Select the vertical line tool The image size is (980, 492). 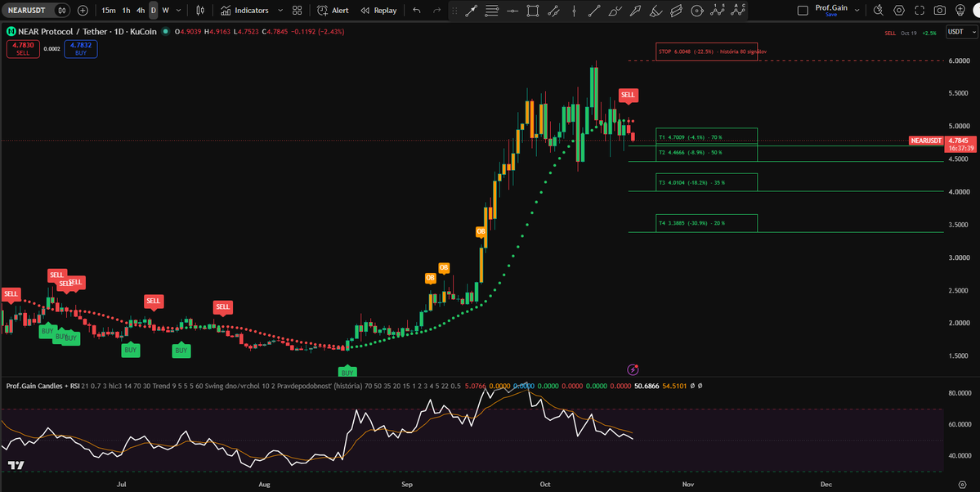574,11
